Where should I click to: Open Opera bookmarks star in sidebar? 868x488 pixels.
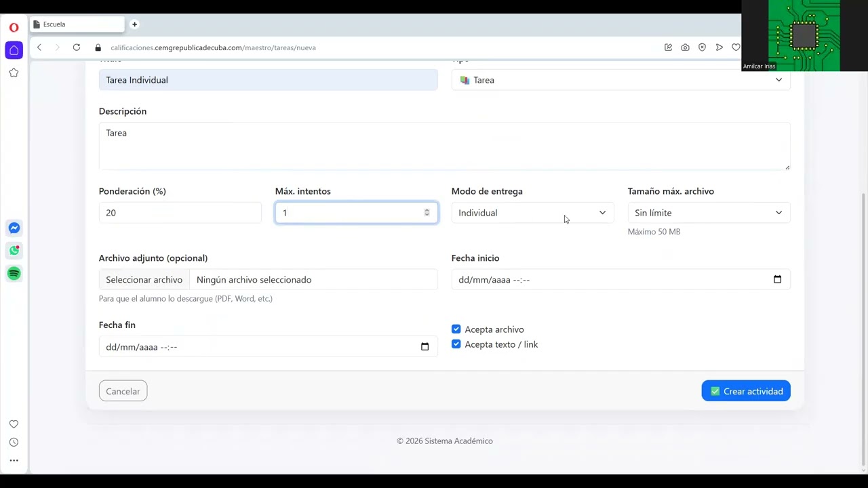coord(14,73)
